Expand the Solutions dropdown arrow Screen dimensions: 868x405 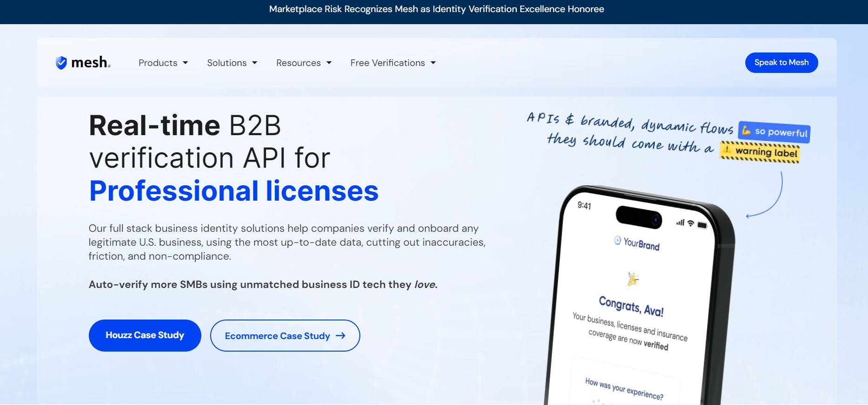tap(255, 63)
